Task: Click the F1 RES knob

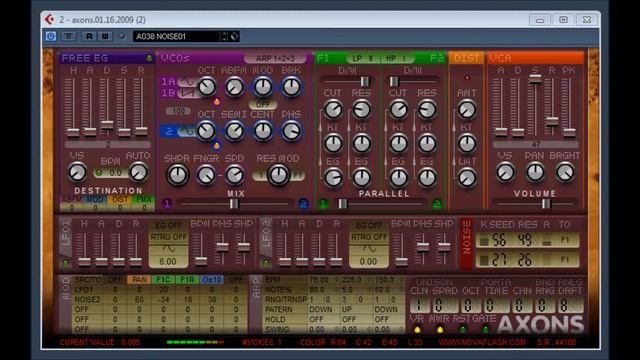Action: [x=361, y=109]
